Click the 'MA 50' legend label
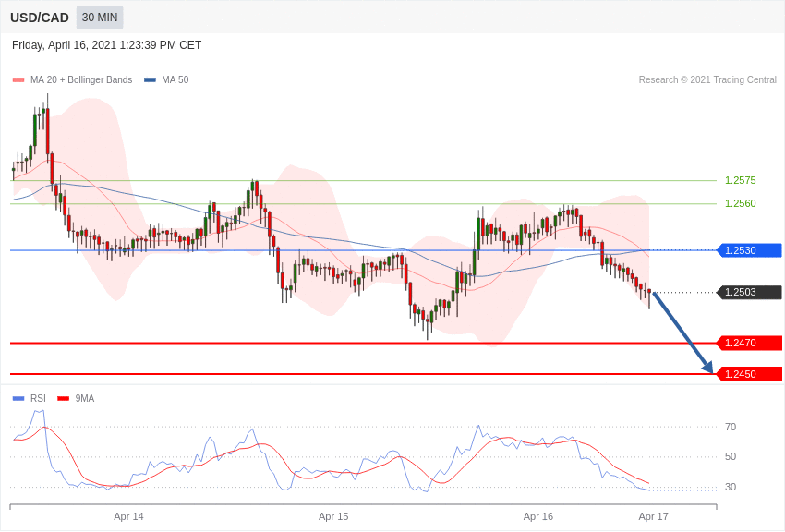 [175, 79]
